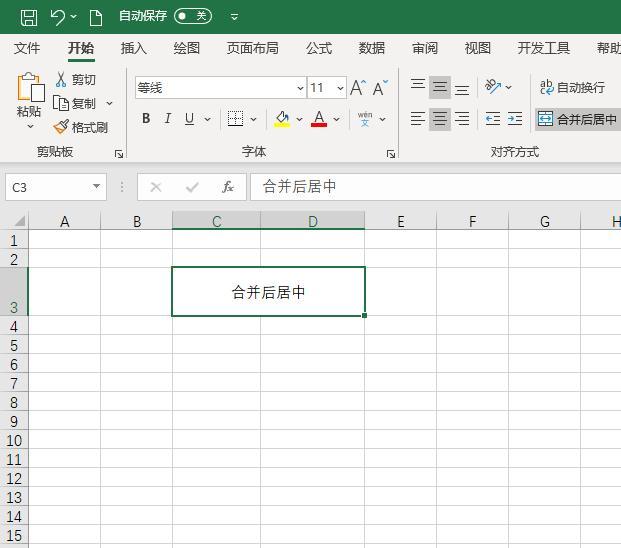The width and height of the screenshot is (621, 548).
Task: Open the font size dropdown
Action: coord(340,88)
